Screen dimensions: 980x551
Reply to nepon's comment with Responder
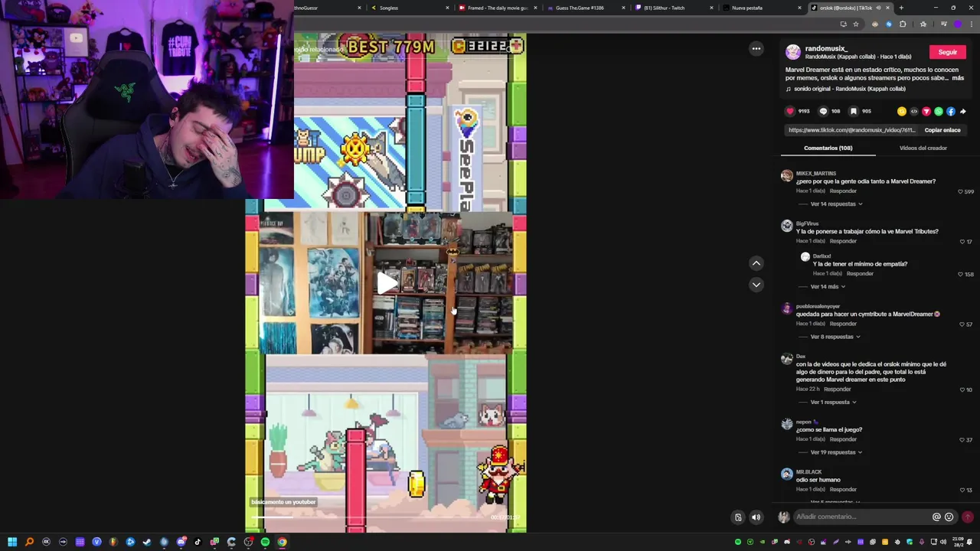click(843, 439)
